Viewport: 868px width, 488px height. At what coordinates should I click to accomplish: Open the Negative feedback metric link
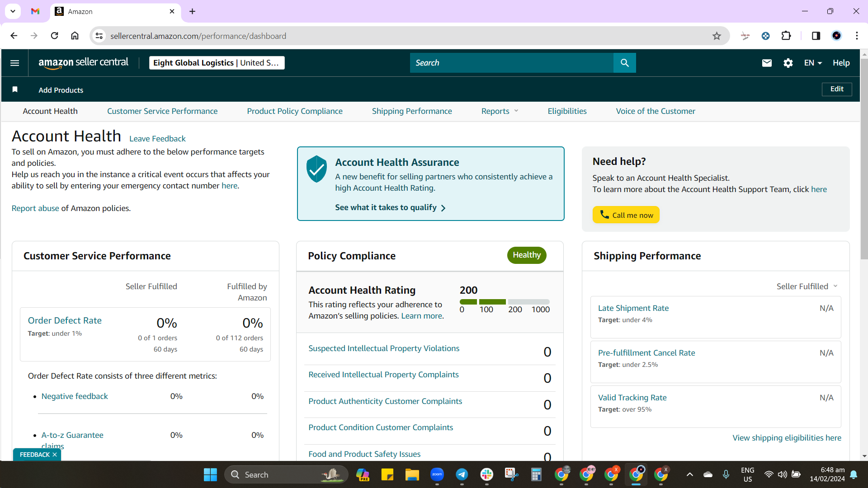pyautogui.click(x=75, y=396)
